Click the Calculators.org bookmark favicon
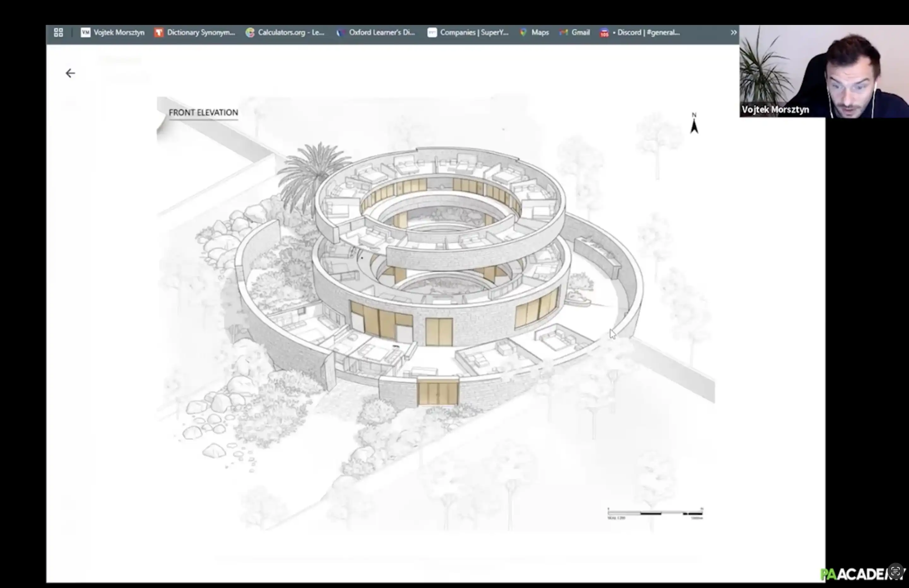The image size is (909, 588). [x=250, y=33]
